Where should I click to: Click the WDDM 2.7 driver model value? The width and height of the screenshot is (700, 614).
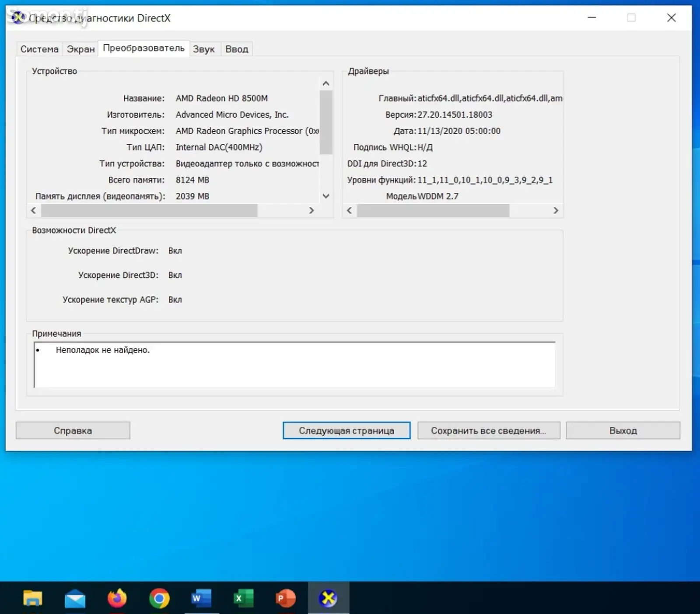click(x=438, y=196)
